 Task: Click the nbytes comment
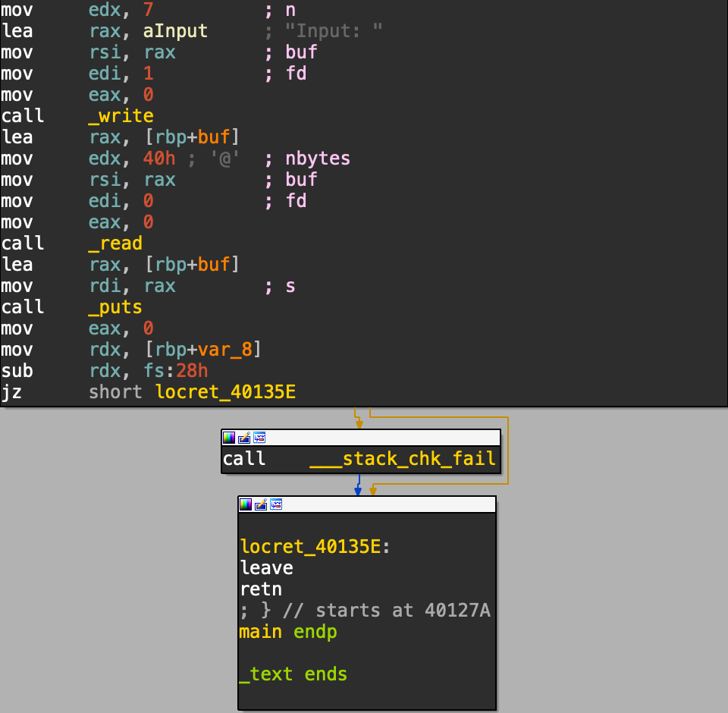tap(318, 159)
